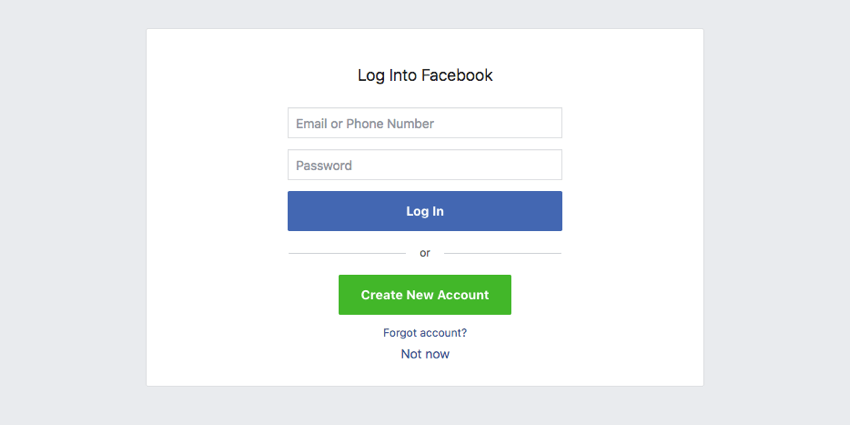Click the divider line right of 'or'
This screenshot has height=425, width=850.
pos(503,253)
